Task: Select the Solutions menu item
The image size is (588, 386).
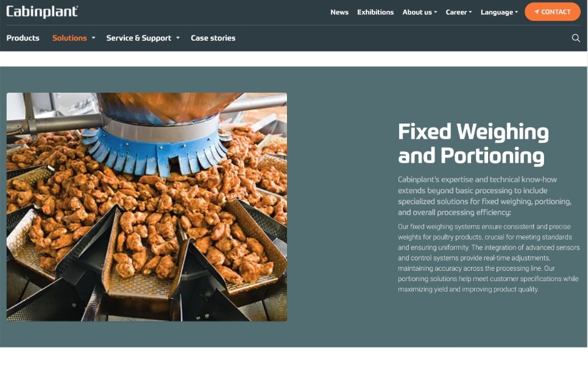Action: (69, 38)
